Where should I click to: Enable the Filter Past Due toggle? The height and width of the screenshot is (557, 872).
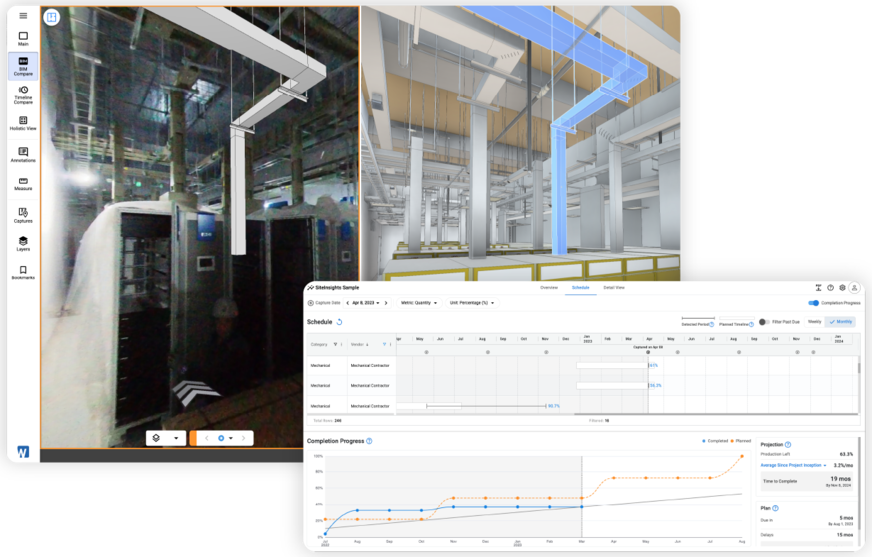[x=764, y=322]
